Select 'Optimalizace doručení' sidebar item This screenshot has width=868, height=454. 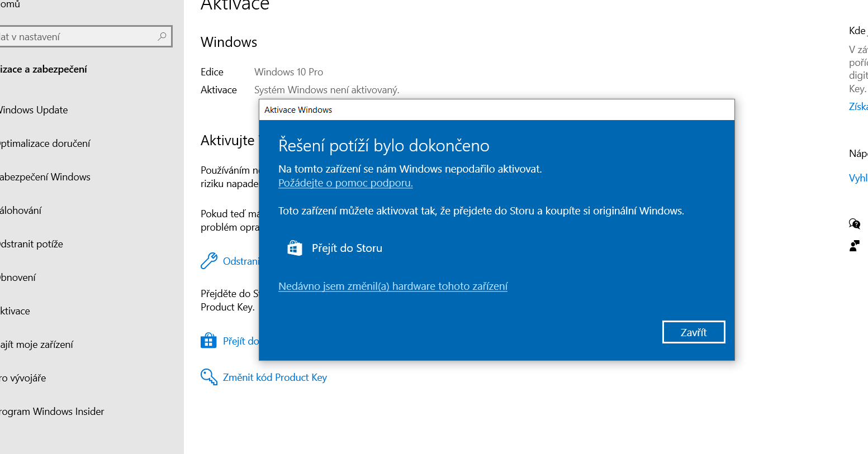[x=45, y=144]
